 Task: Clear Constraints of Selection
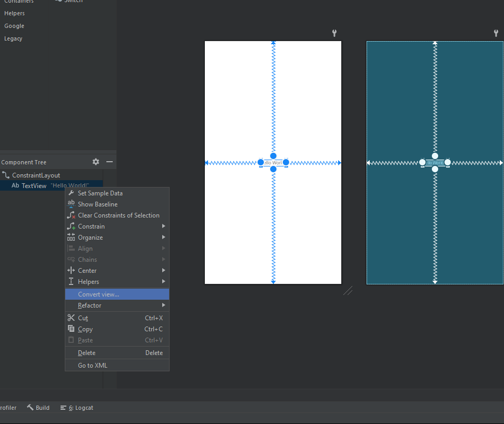pyautogui.click(x=118, y=215)
